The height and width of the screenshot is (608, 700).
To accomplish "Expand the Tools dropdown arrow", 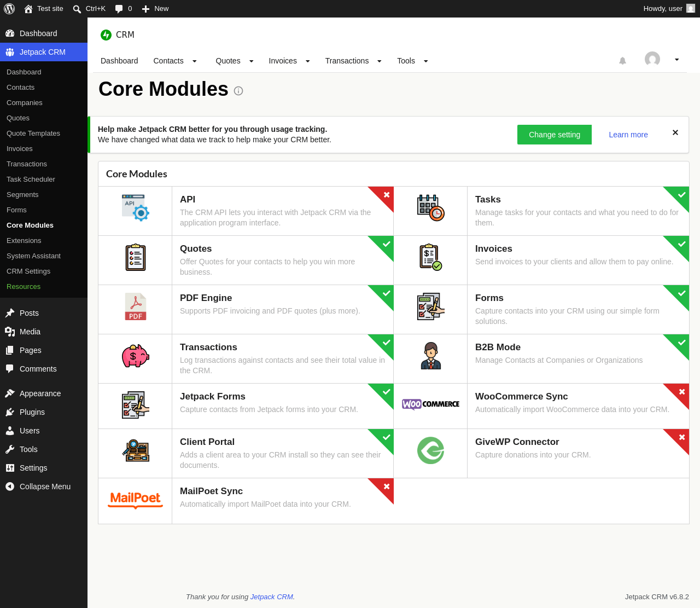I will 425,61.
